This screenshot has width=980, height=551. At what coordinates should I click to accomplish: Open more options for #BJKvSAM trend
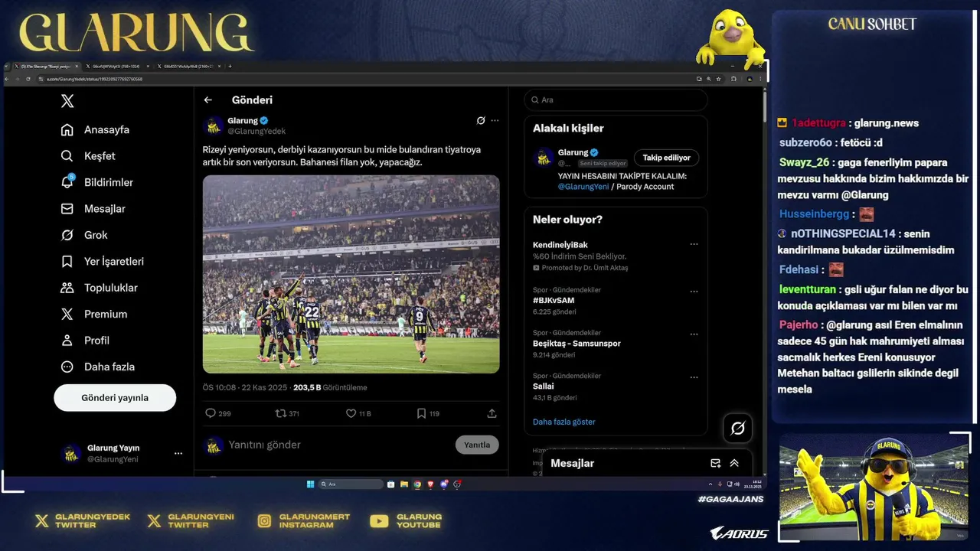point(694,292)
